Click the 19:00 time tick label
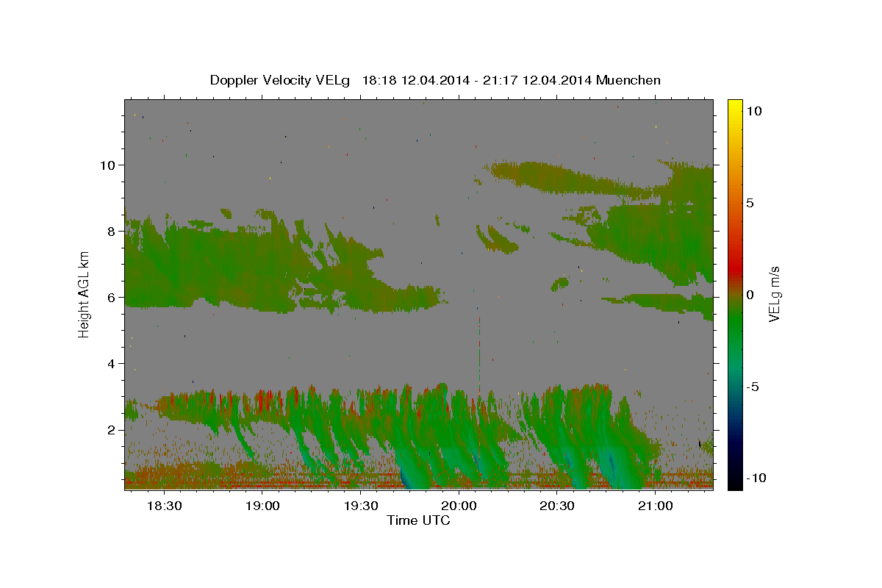 click(262, 506)
